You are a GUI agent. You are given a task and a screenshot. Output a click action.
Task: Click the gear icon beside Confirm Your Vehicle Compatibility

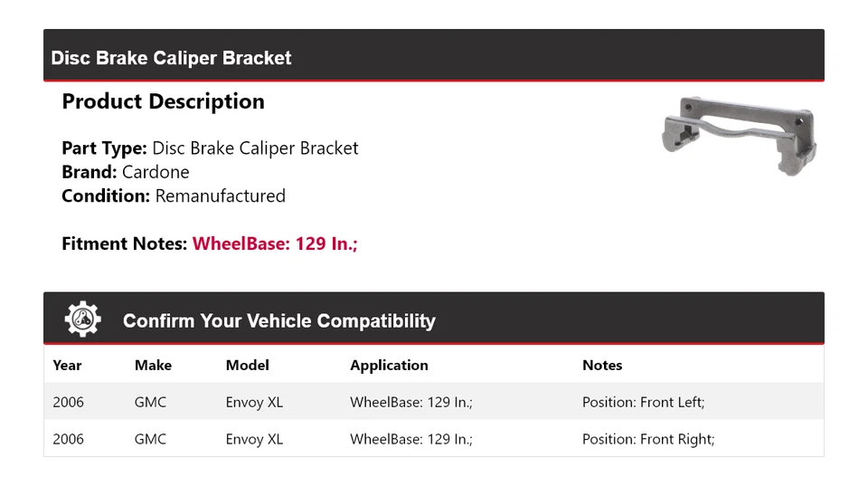coord(82,319)
